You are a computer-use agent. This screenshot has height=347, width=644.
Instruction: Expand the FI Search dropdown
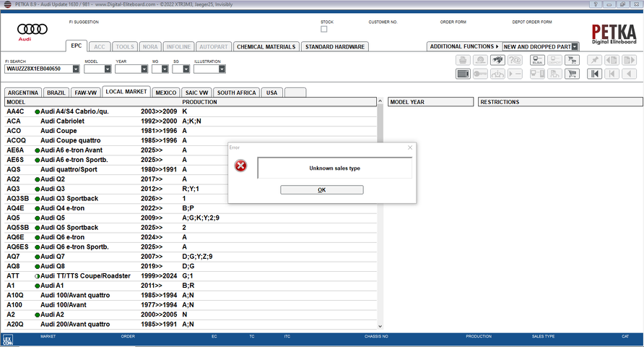(76, 69)
